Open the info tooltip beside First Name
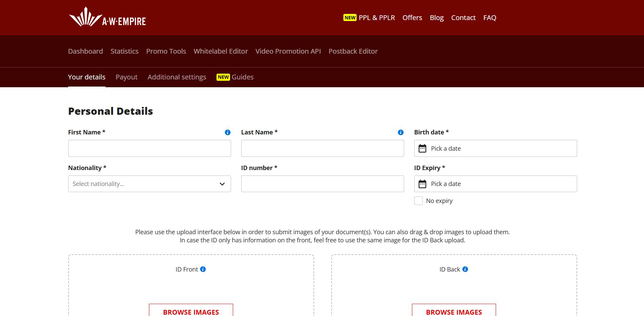 (227, 132)
